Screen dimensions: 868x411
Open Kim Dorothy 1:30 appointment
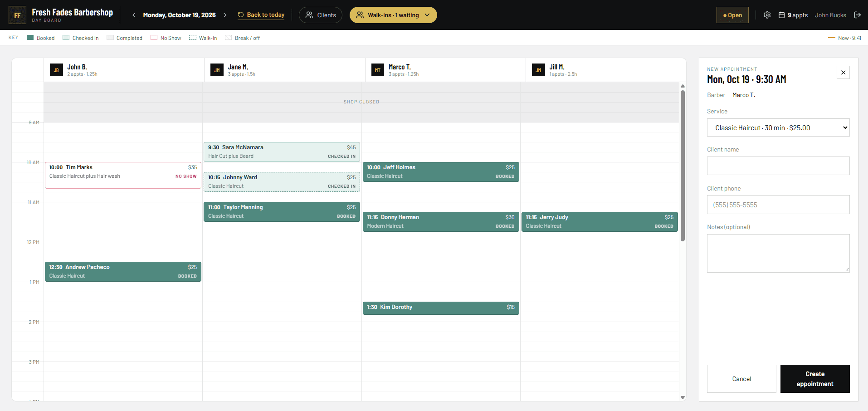pyautogui.click(x=441, y=308)
